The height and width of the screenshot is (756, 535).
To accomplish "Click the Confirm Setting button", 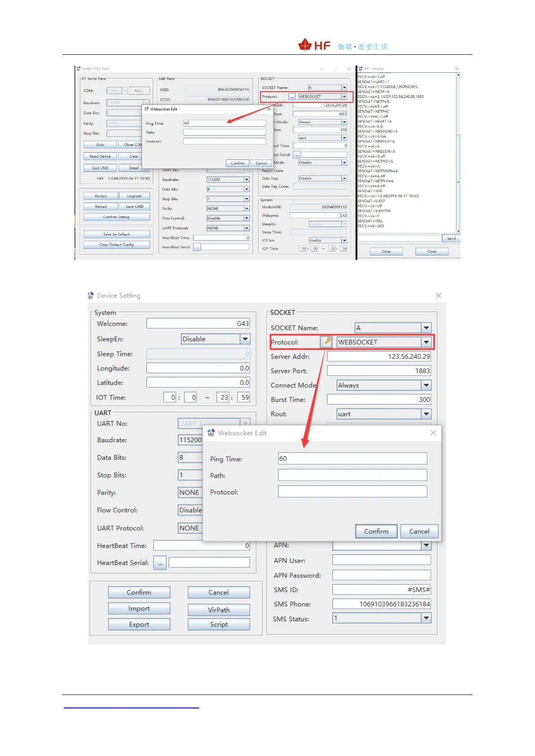I will point(117,217).
